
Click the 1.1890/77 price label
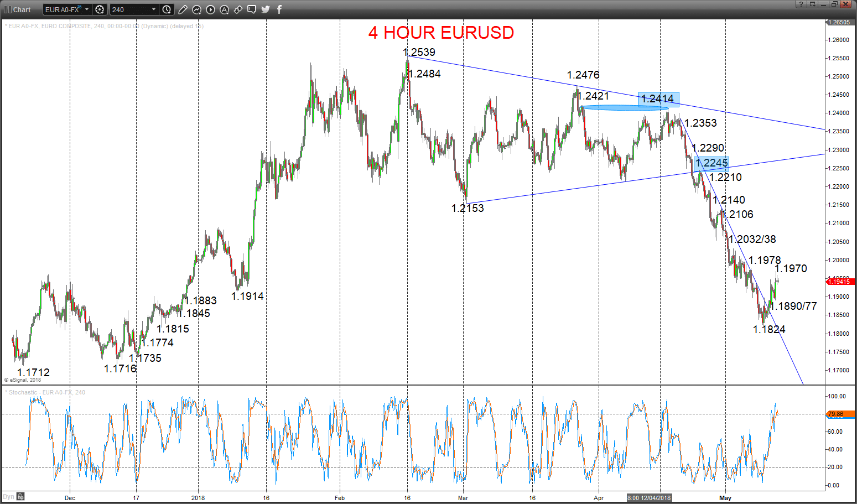(x=794, y=306)
